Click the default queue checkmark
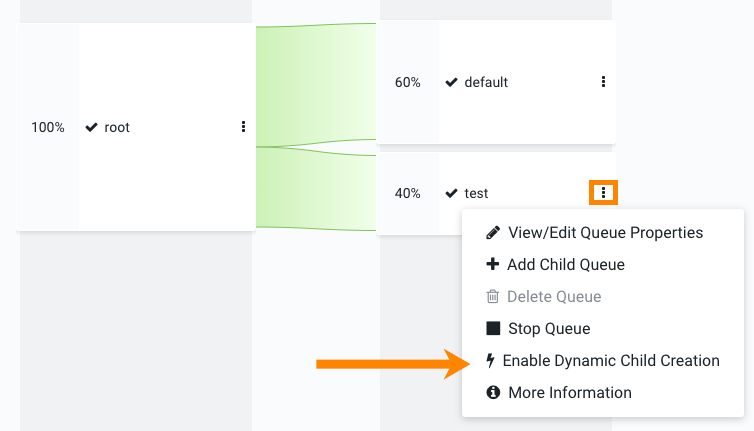This screenshot has height=431, width=754. (452, 82)
